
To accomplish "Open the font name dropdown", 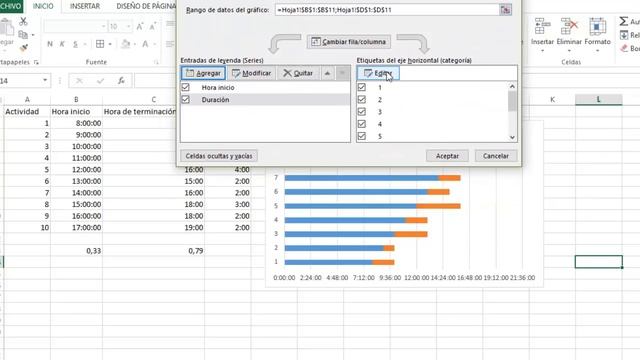I will click(103, 27).
